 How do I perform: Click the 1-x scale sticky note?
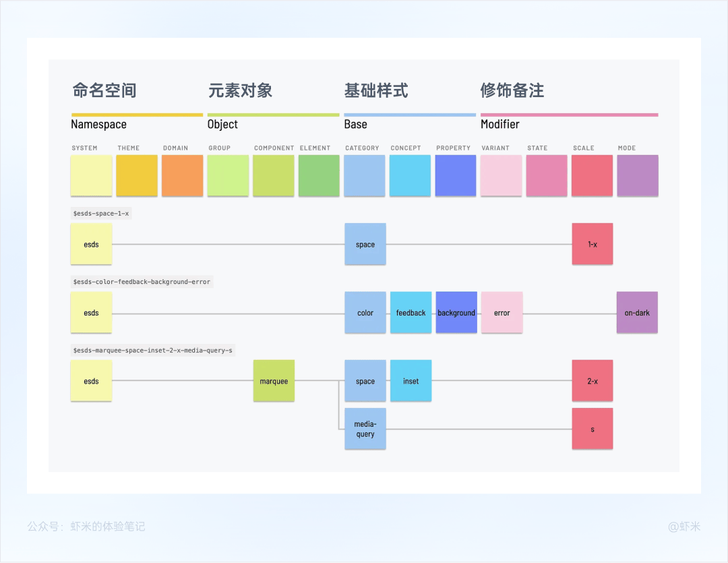593,244
